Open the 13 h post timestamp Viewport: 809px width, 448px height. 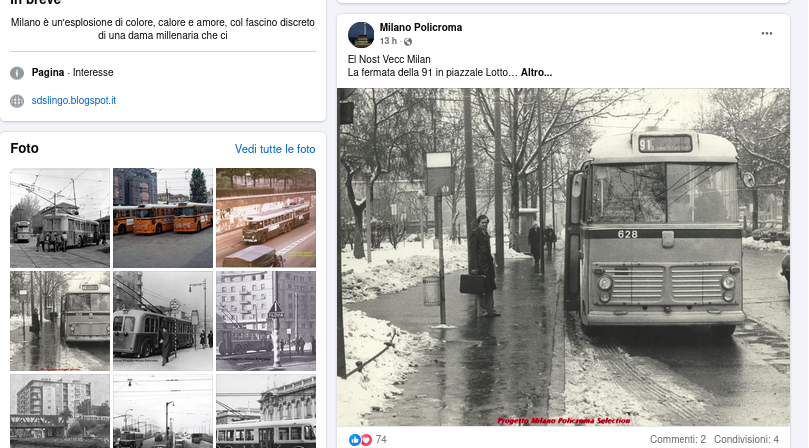click(388, 41)
